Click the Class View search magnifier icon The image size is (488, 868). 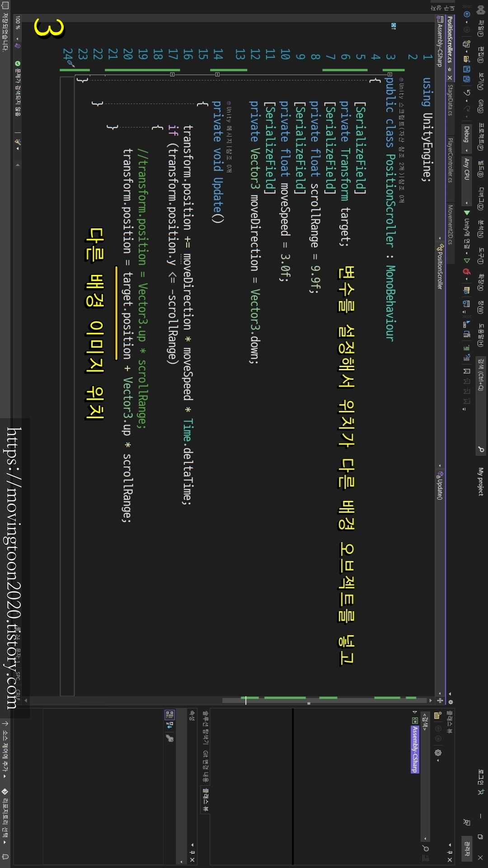(x=426, y=849)
